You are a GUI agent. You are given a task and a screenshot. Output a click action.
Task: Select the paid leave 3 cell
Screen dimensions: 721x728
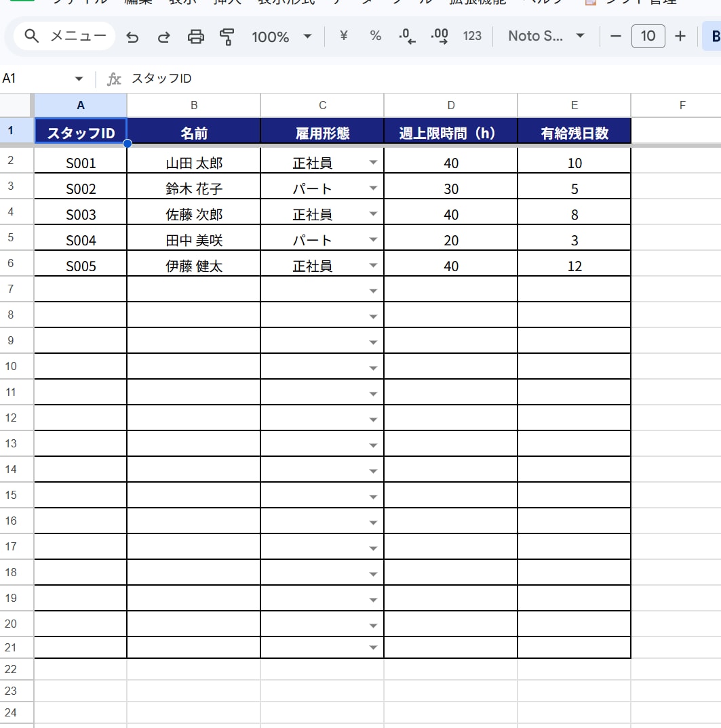tap(574, 238)
